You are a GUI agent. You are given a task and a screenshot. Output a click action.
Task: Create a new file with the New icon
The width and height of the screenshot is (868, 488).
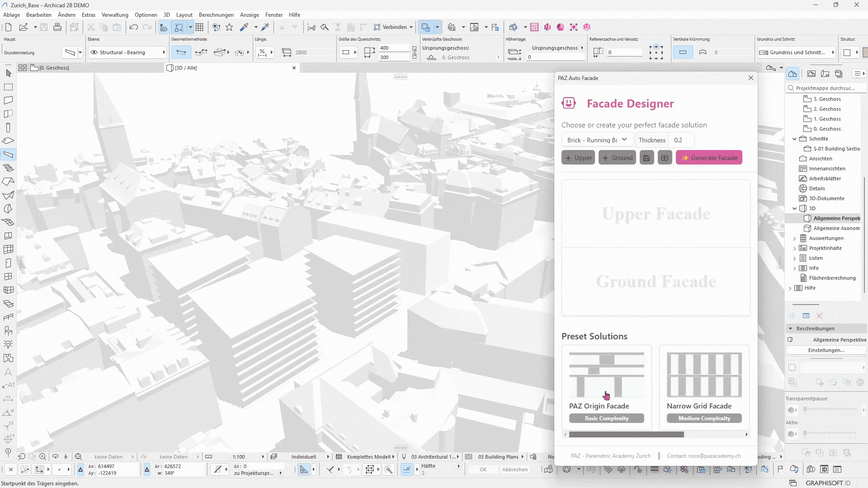click(8, 27)
